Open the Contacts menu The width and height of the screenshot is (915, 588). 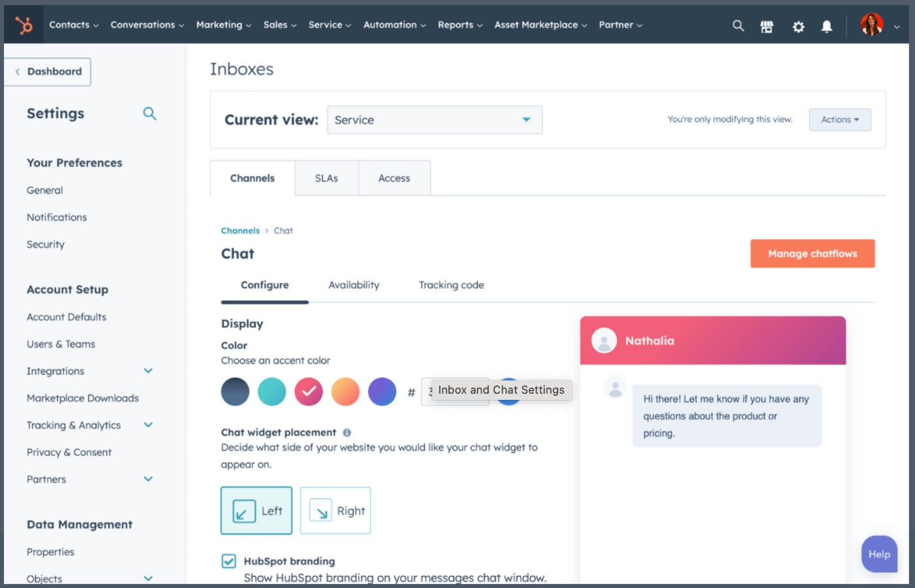pyautogui.click(x=74, y=25)
